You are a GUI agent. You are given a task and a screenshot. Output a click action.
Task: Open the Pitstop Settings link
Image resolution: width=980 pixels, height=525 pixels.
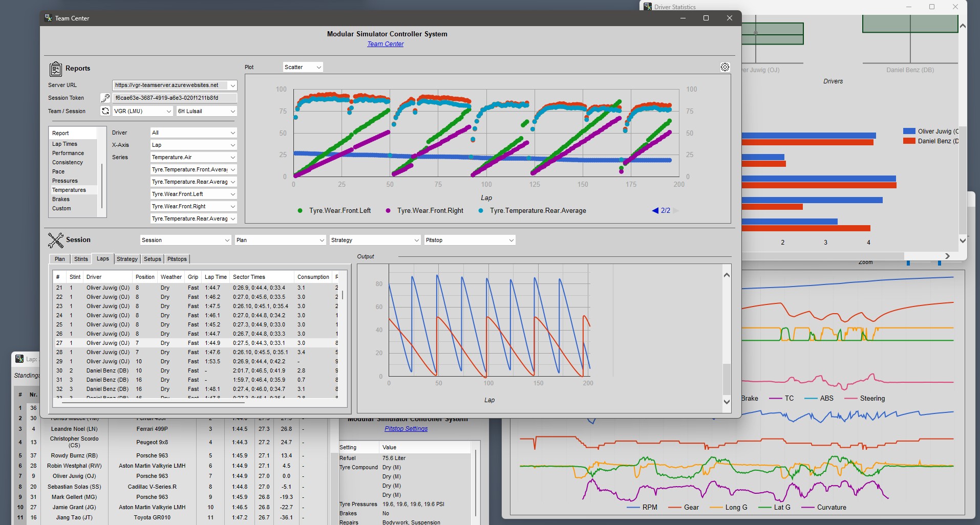click(406, 429)
